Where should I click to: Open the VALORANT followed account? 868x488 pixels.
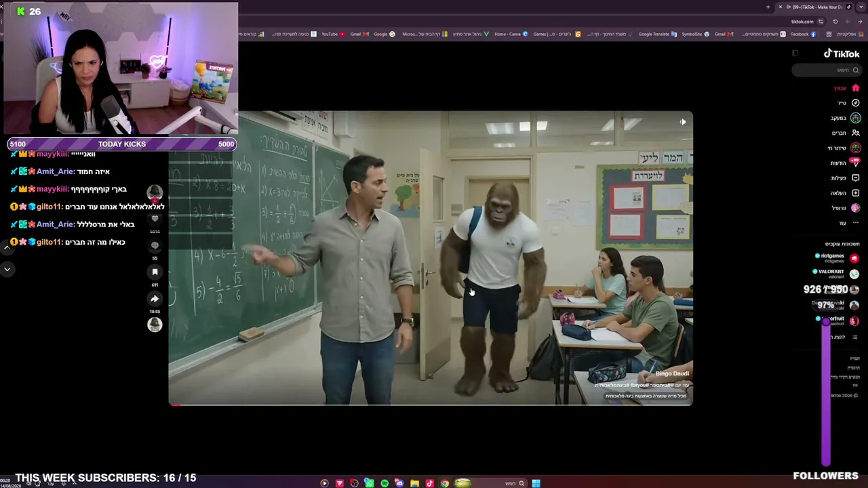[x=837, y=273]
